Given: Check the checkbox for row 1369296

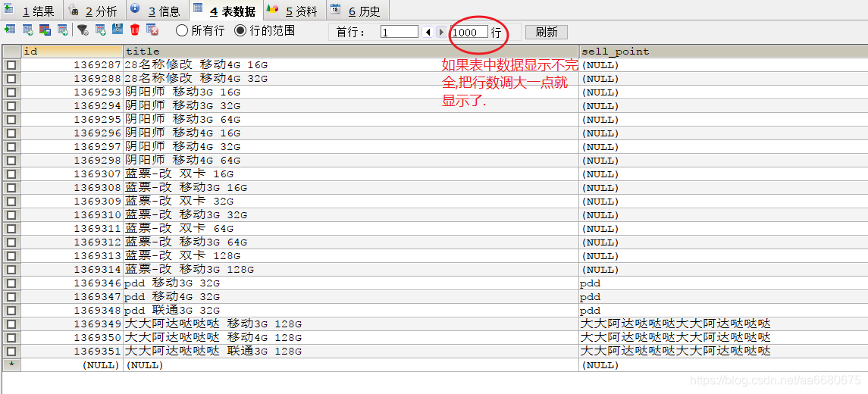Looking at the screenshot, I should coord(11,133).
